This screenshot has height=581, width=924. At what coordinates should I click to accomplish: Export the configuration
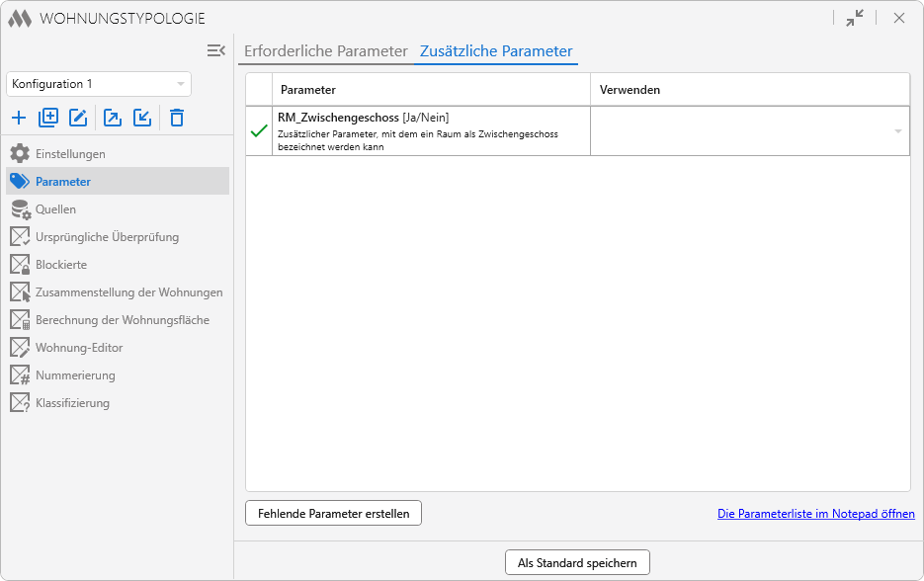pyautogui.click(x=113, y=118)
